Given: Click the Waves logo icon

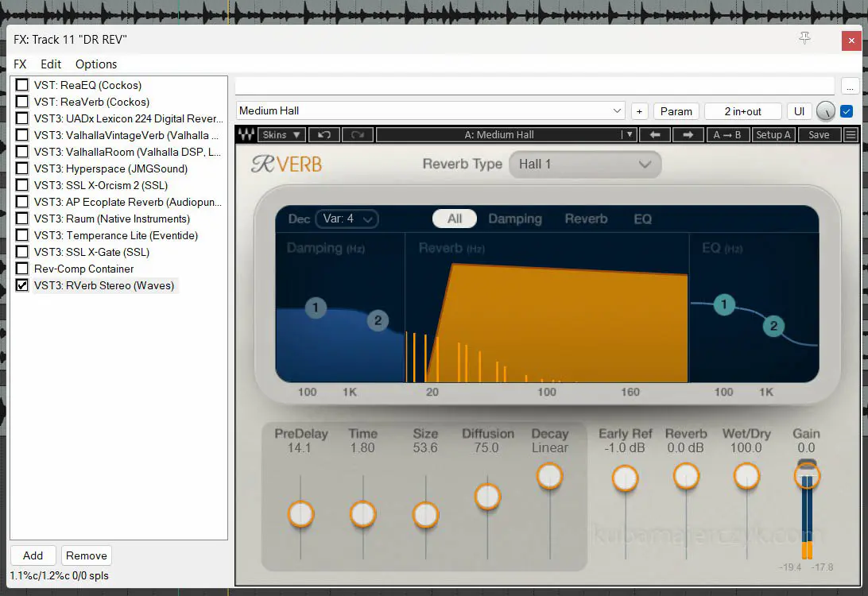Looking at the screenshot, I should coord(246,135).
